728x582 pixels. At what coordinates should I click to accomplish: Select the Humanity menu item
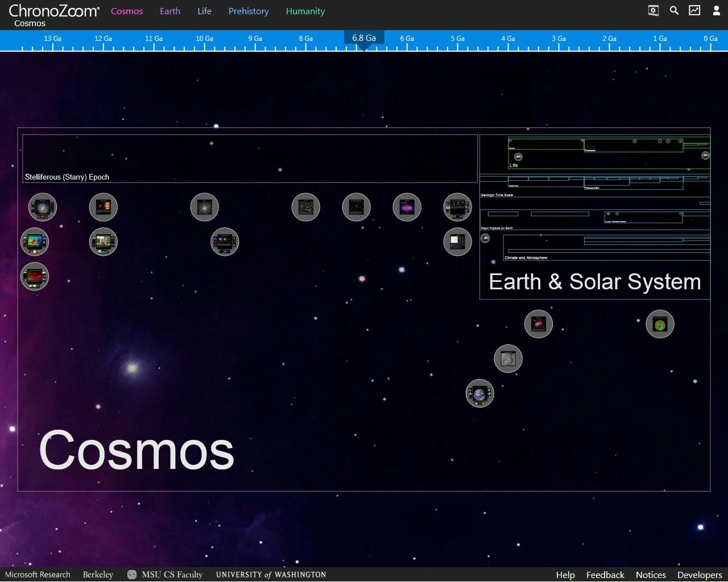[x=305, y=11]
